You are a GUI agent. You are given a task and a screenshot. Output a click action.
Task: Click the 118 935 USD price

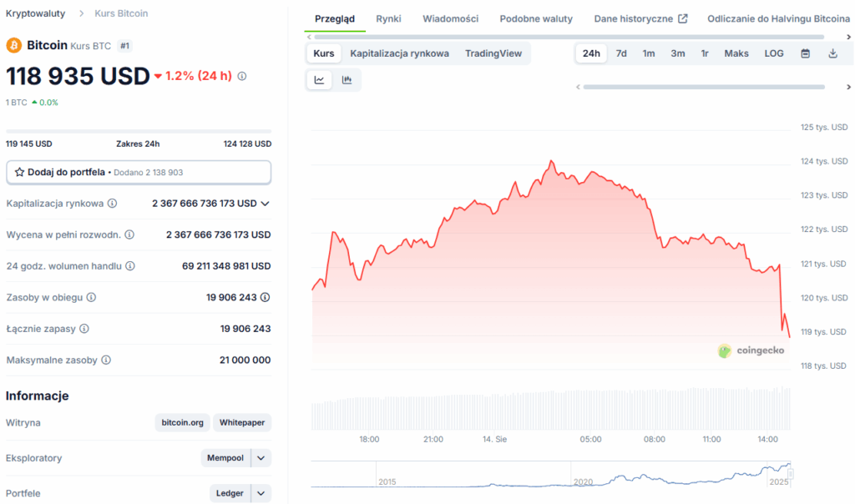pyautogui.click(x=78, y=76)
